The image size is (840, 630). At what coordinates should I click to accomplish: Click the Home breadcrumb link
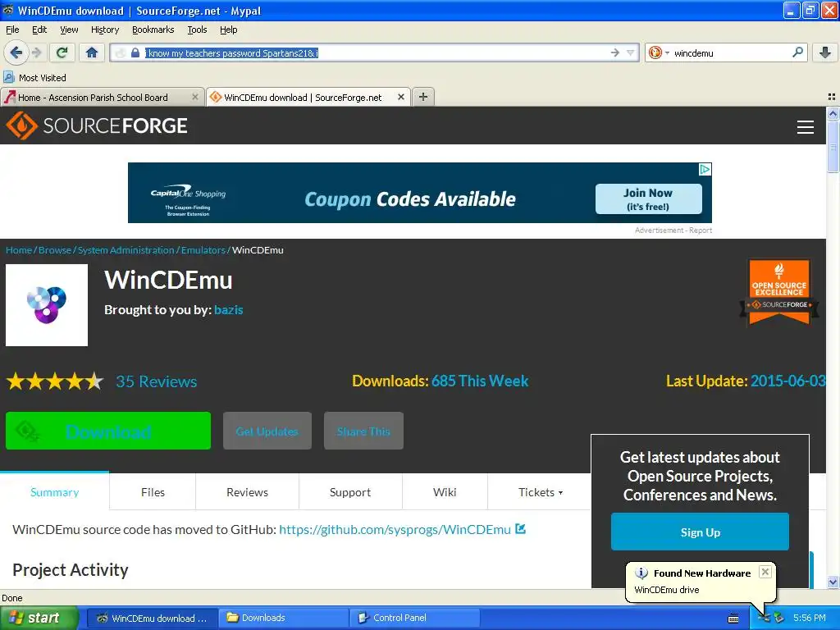pyautogui.click(x=19, y=250)
